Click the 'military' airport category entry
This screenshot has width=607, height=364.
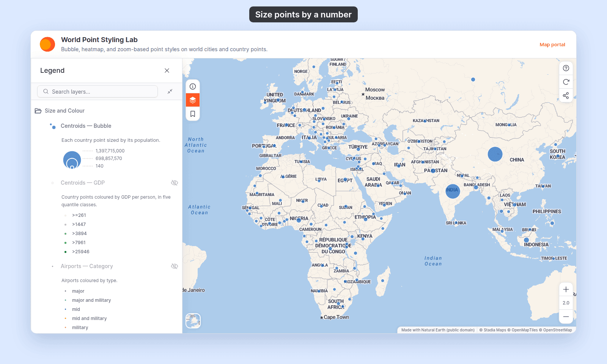click(80, 328)
